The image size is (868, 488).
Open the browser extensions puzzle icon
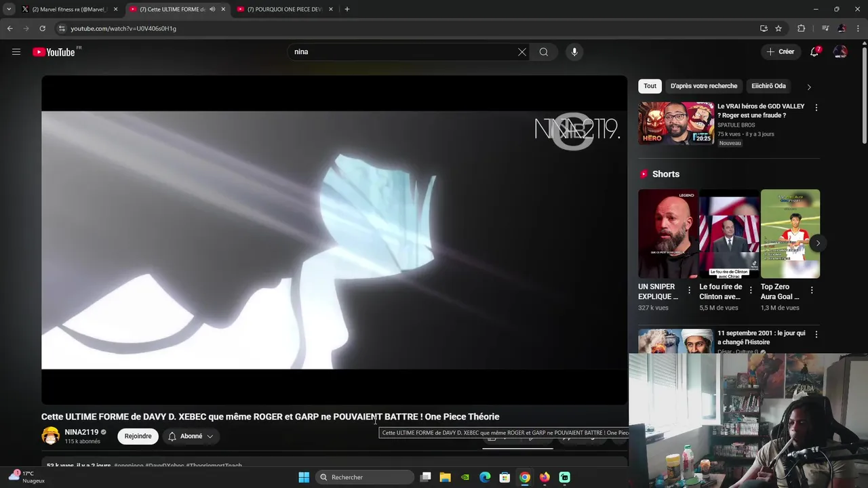tap(801, 28)
